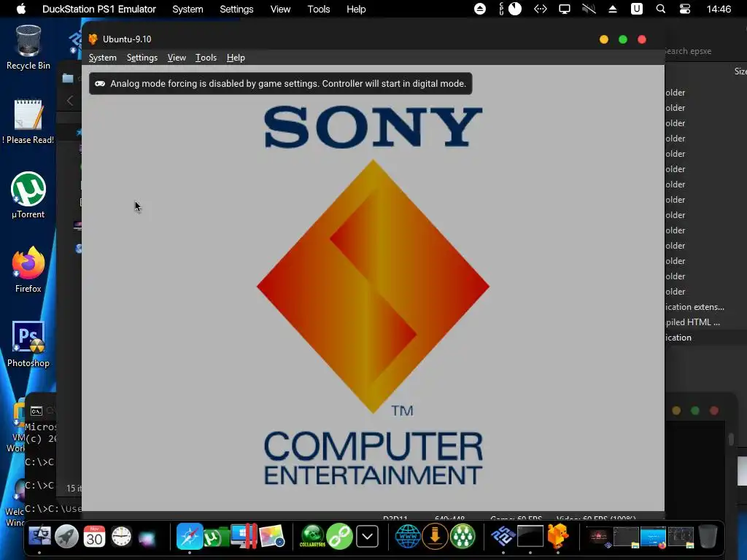Screen dimensions: 747x560
Task: Open the DuckStation duck dock icon
Action: [x=558, y=536]
